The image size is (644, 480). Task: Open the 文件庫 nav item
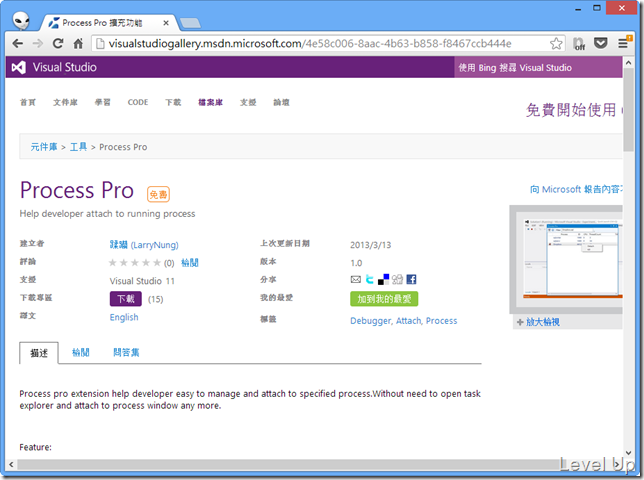click(65, 102)
